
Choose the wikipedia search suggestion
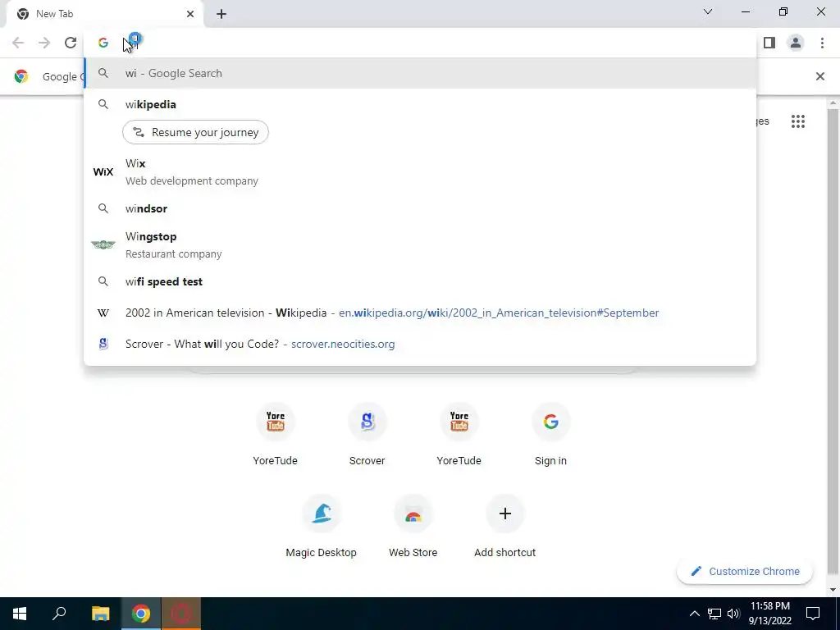pos(420,104)
